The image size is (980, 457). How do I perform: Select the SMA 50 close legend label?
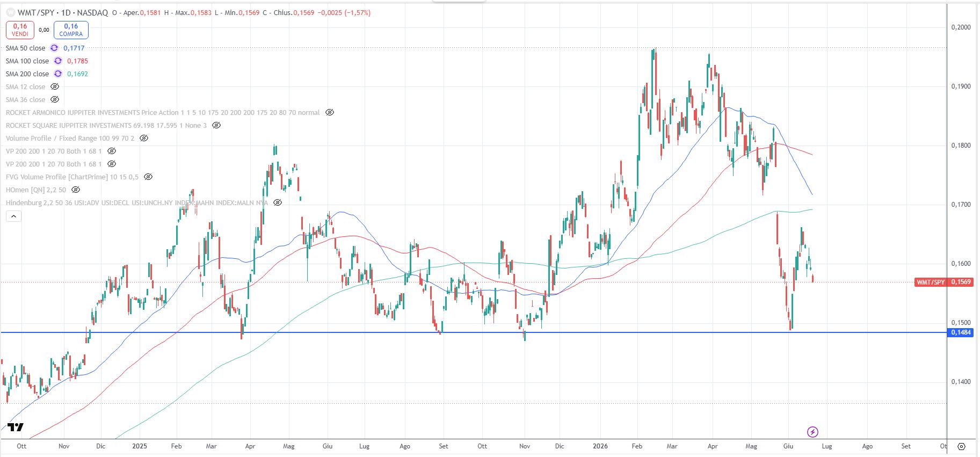(26, 48)
